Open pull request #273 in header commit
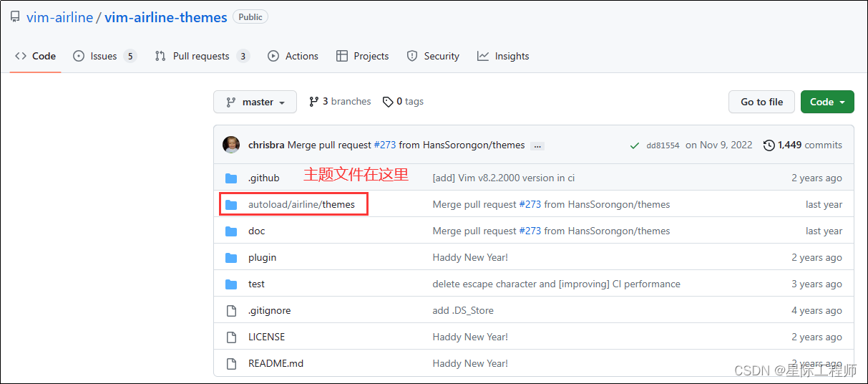Screen dimensions: 868x384 tap(384, 145)
